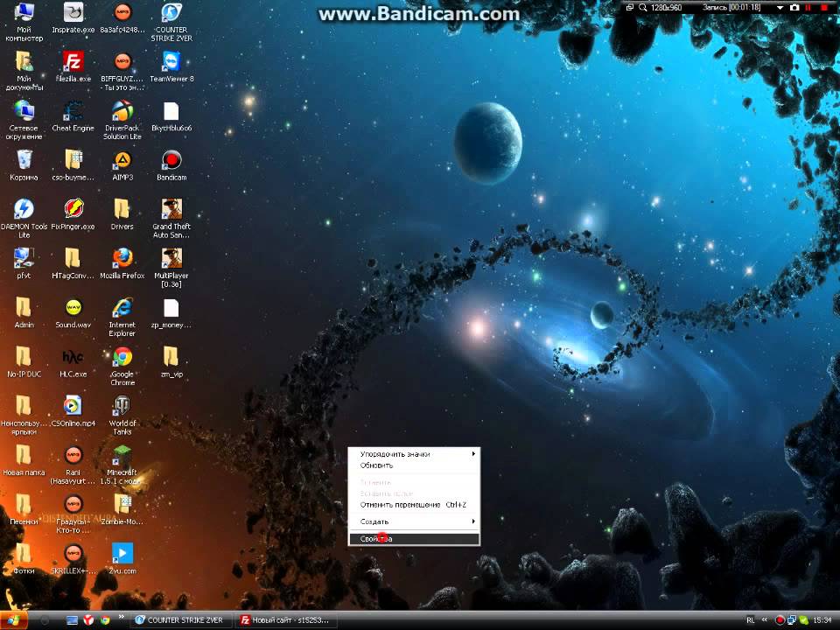Image resolution: width=840 pixels, height=630 pixels.
Task: Click the Google Chrome desktop icon
Action: [122, 366]
